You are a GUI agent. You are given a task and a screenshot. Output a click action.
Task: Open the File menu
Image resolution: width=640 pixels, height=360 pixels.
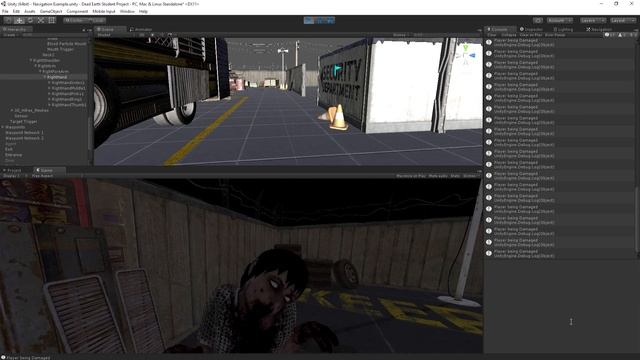pyautogui.click(x=5, y=11)
